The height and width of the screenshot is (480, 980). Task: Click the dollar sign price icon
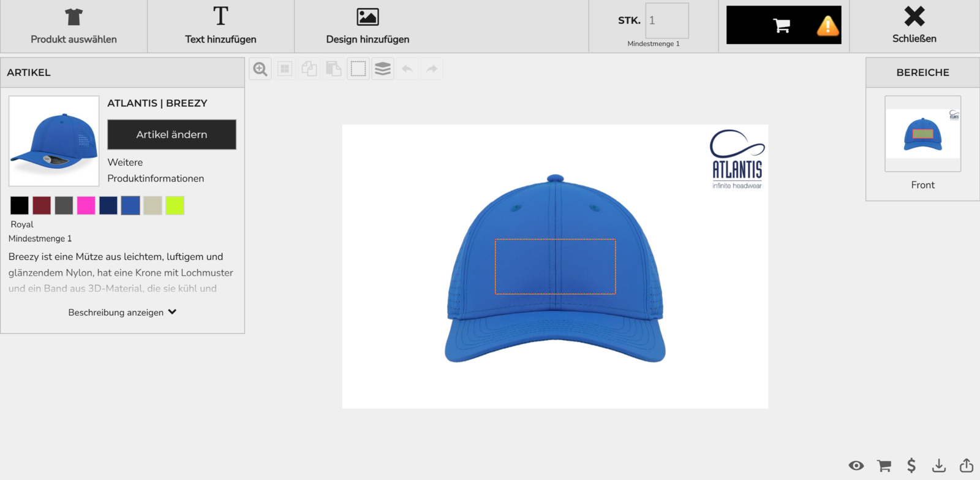point(911,466)
